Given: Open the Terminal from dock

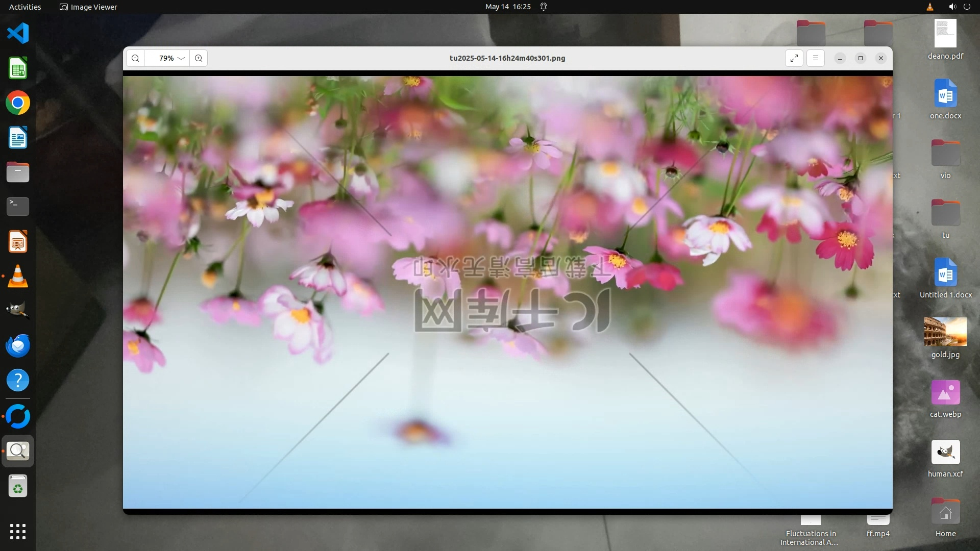Looking at the screenshot, I should (18, 207).
